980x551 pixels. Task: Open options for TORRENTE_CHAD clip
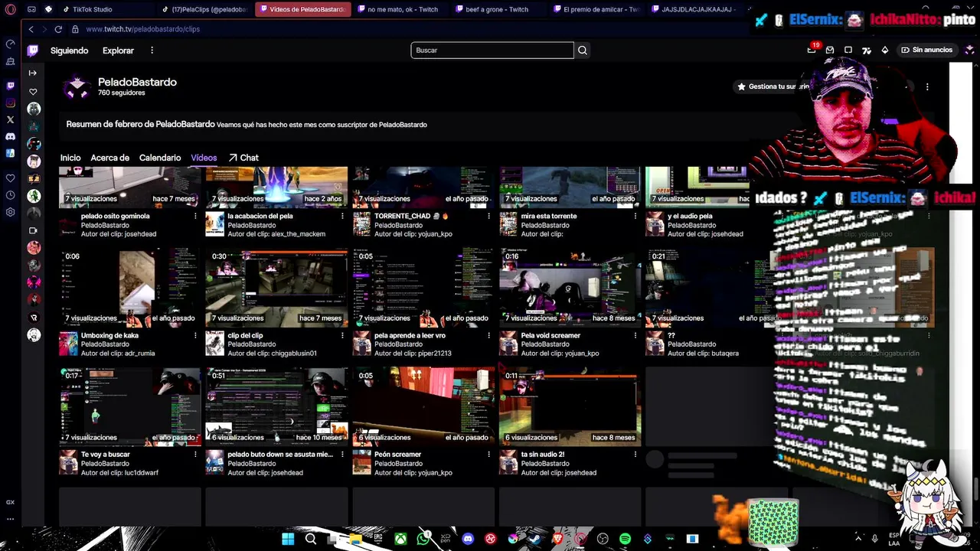tap(488, 217)
